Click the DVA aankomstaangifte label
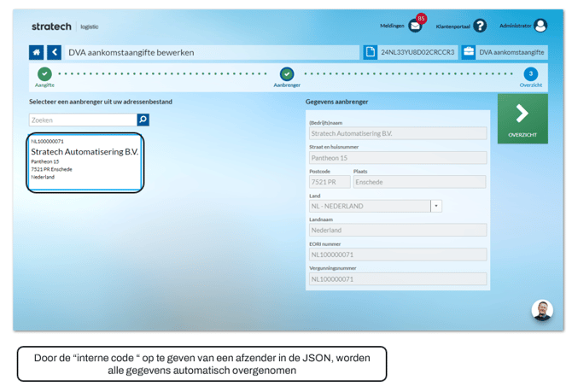Screen dimensions: 572x392 coord(511,52)
